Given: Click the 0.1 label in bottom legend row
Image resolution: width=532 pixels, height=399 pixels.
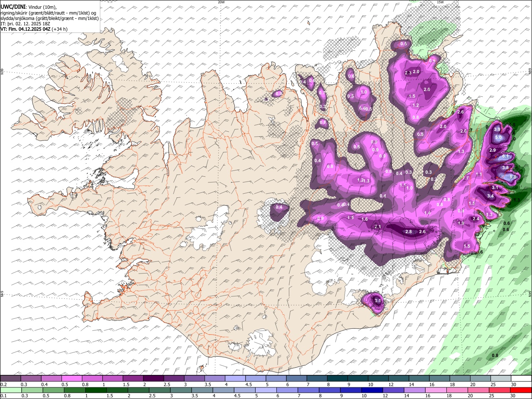Looking at the screenshot, I should tap(3, 396).
